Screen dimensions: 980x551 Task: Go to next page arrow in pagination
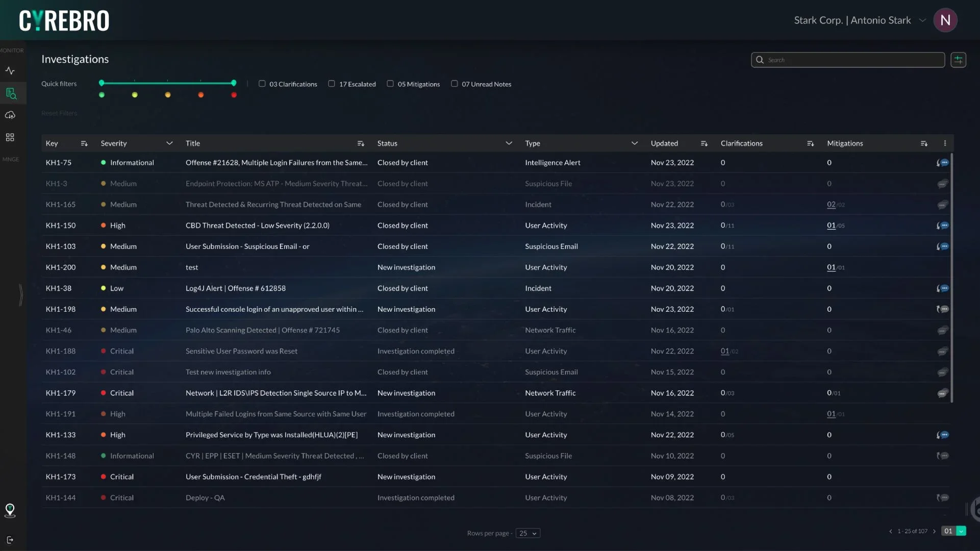pyautogui.click(x=934, y=531)
